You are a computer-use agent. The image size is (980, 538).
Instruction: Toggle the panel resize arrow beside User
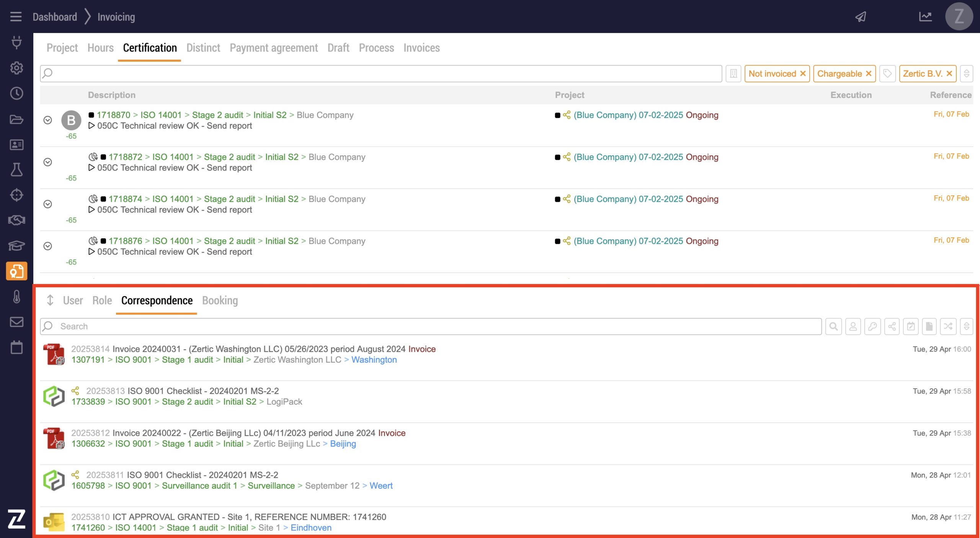[x=50, y=300]
